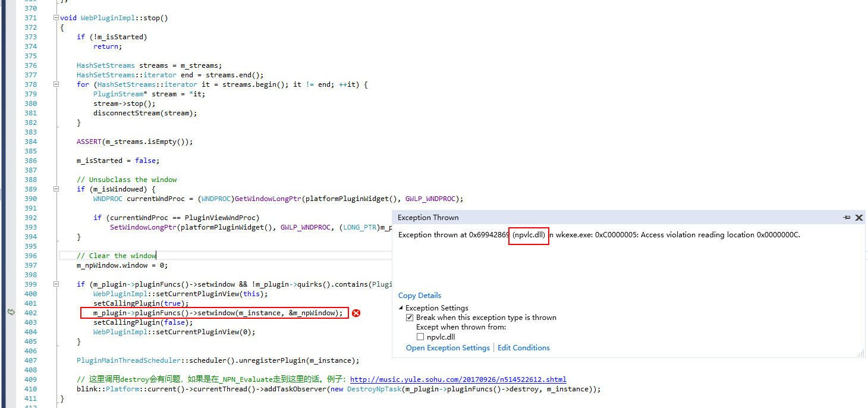Click the Copy Details link
Screen dimensions: 868x408
click(419, 295)
